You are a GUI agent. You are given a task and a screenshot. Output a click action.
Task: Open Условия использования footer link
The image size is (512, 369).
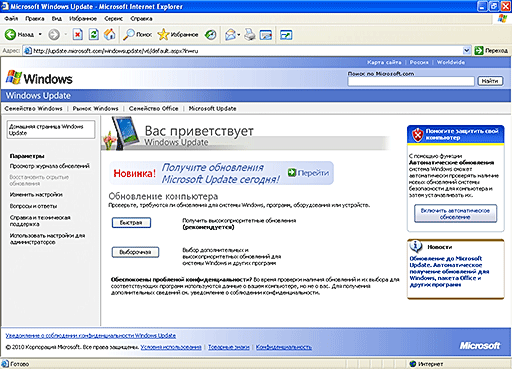point(171,347)
